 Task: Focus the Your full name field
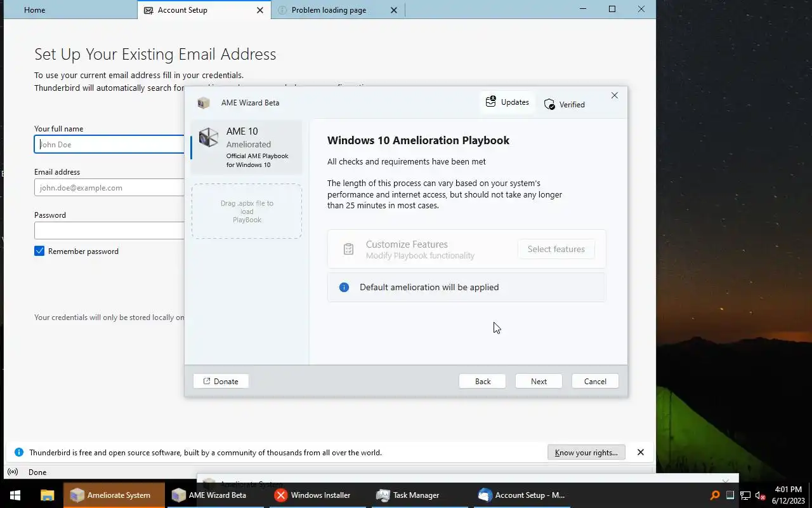click(x=109, y=144)
